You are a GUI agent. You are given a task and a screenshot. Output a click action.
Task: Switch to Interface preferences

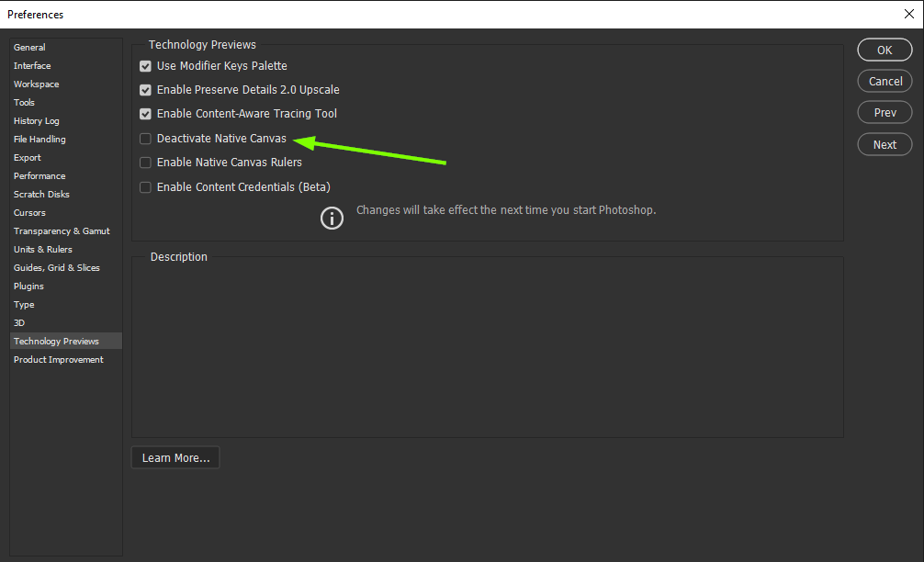point(32,65)
